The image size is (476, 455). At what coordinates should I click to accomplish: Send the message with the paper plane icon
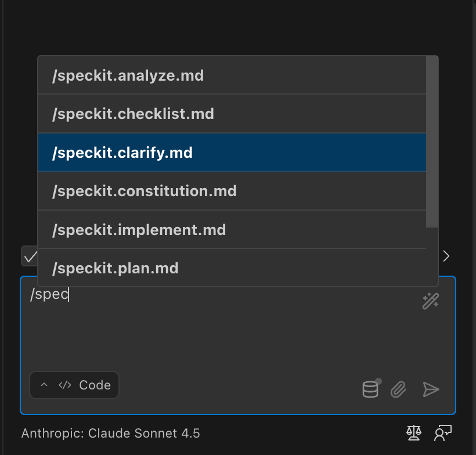click(431, 389)
